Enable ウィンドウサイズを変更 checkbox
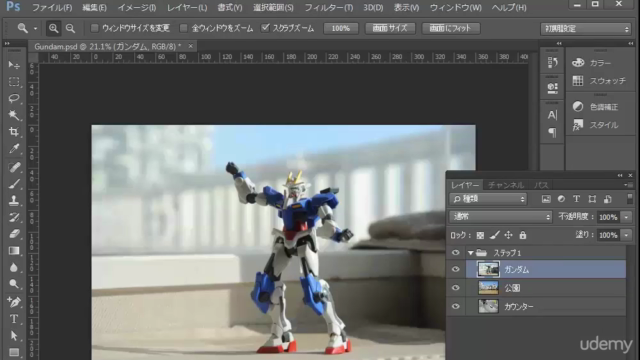This screenshot has width=640, height=360. [x=94, y=28]
